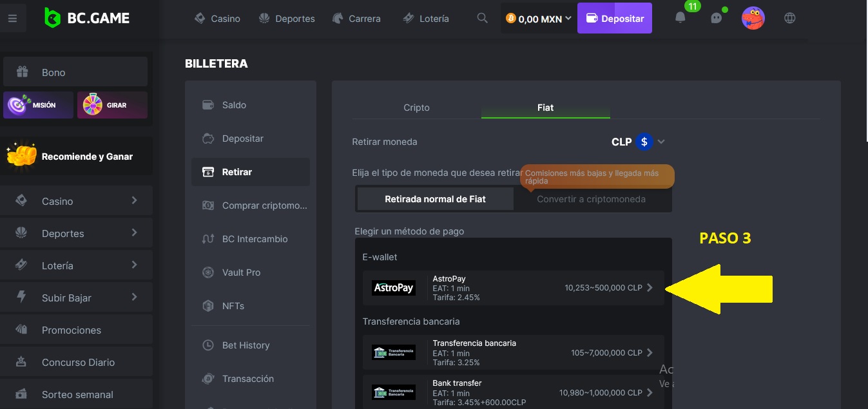Open the hamburger sidebar menu
868x409 pixels.
13,19
